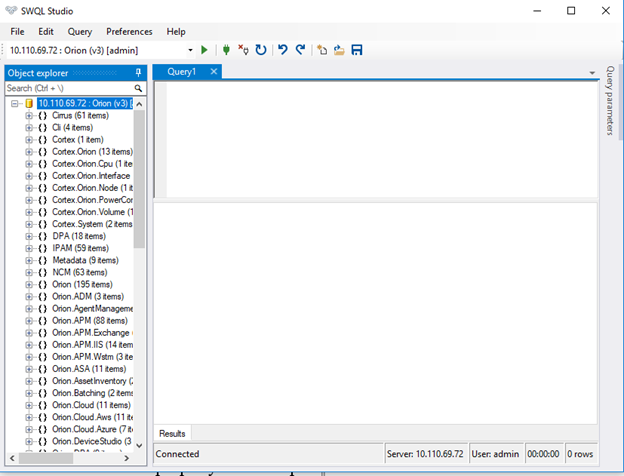Open the Edit menu

point(46,31)
